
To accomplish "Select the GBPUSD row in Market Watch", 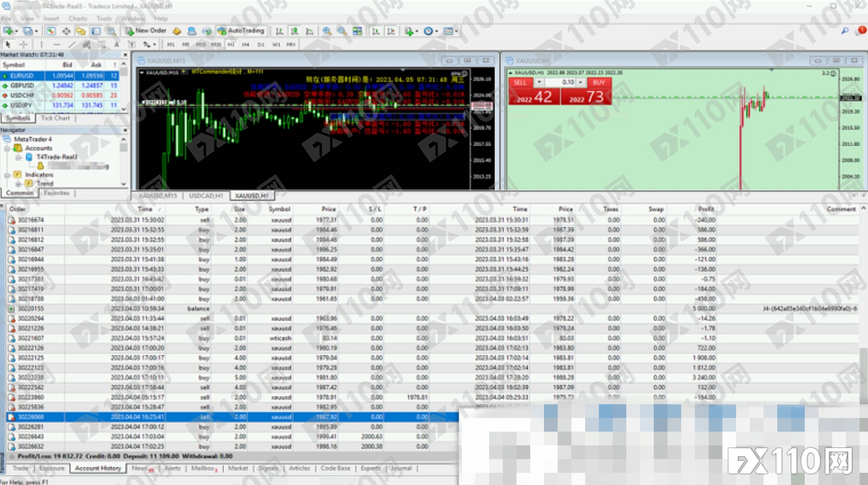I will (x=60, y=86).
